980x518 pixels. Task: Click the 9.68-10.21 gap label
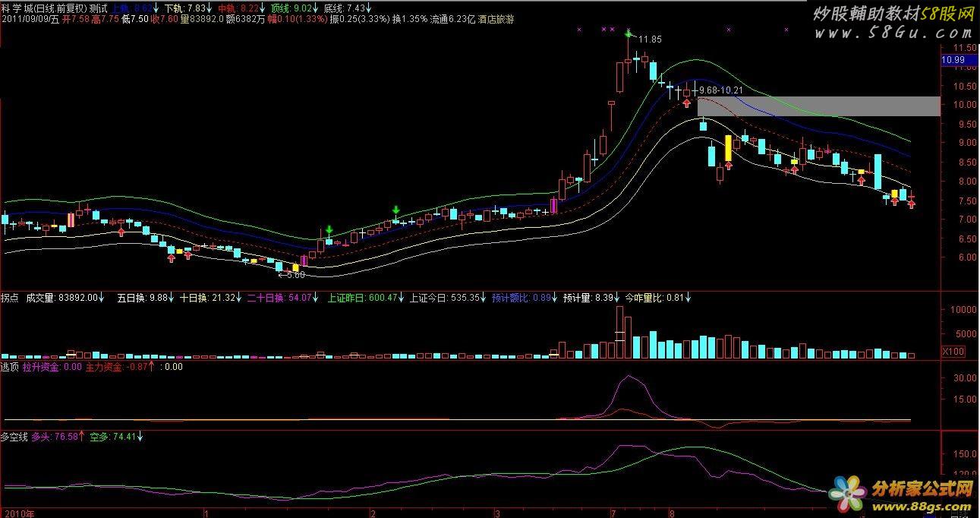click(720, 90)
